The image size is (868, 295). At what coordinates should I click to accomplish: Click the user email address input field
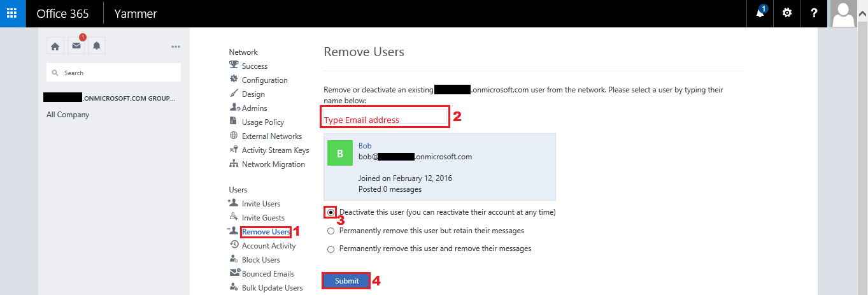click(x=385, y=117)
